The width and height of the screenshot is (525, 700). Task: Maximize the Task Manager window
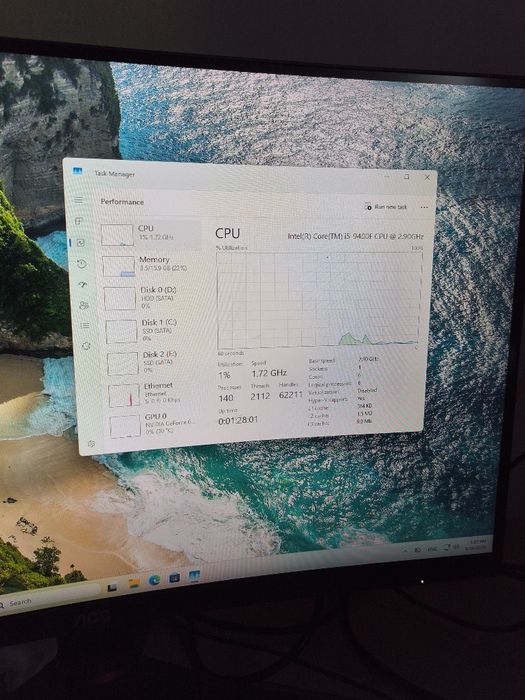point(406,176)
